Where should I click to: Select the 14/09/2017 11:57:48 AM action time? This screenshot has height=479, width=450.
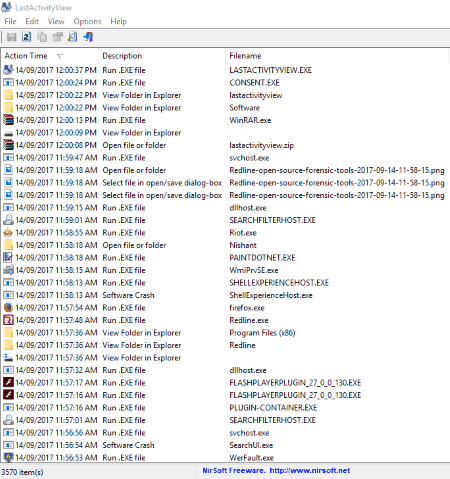pos(56,320)
